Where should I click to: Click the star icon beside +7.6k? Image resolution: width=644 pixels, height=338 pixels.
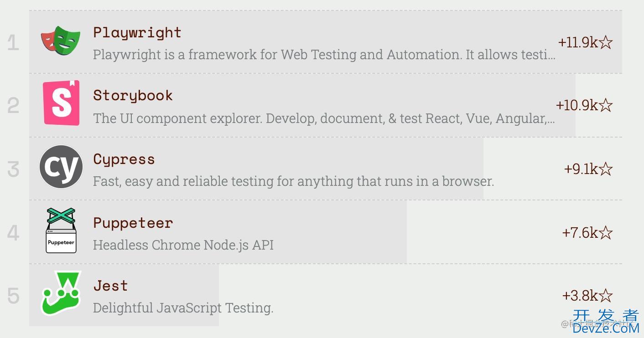[606, 233]
